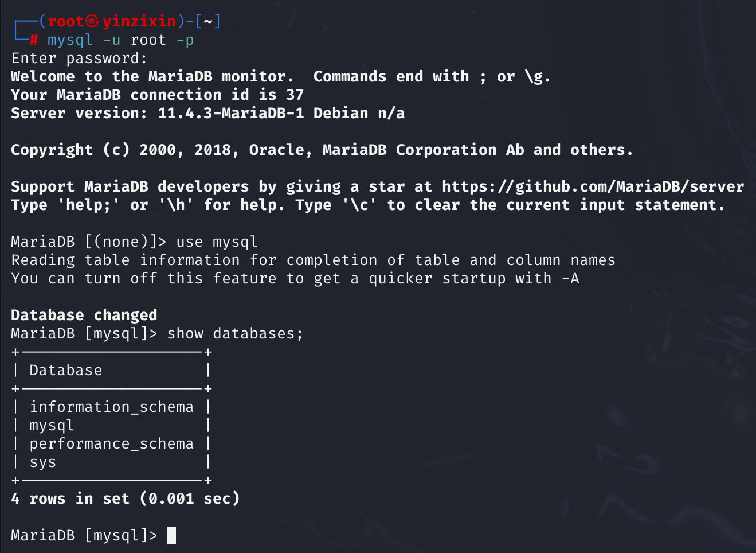This screenshot has height=553, width=756.
Task: Click the "mysql -u root -p" command
Action: point(120,40)
